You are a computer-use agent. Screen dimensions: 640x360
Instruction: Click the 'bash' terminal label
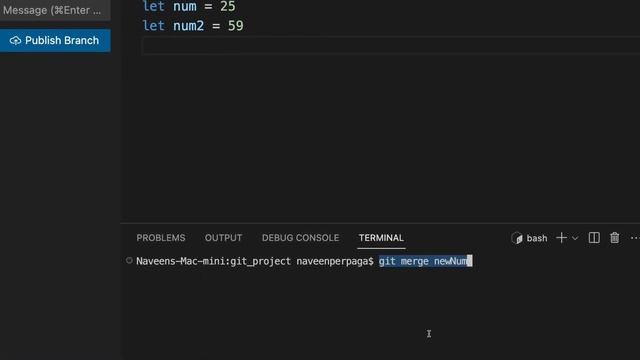[x=537, y=238]
